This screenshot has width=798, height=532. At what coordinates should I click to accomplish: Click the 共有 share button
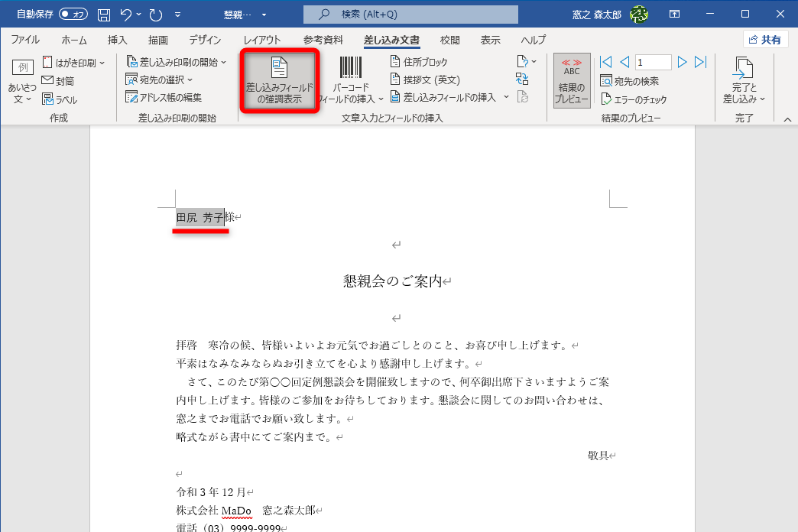pyautogui.click(x=765, y=39)
